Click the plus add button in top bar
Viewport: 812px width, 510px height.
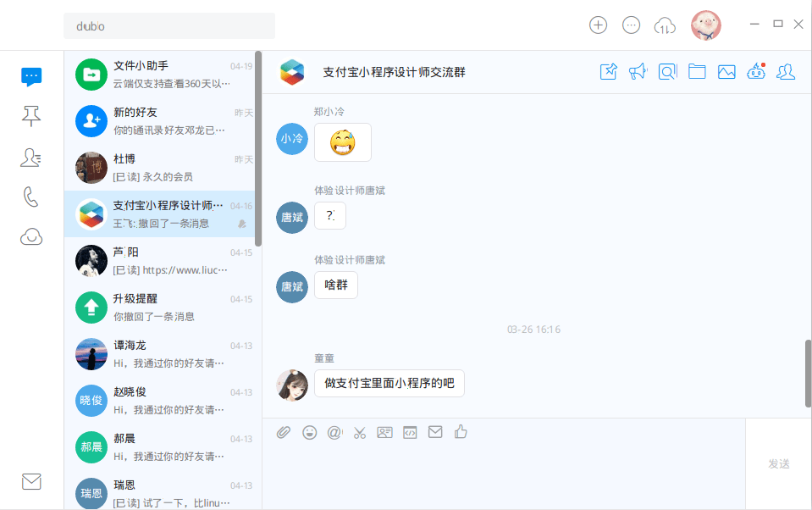tap(598, 25)
